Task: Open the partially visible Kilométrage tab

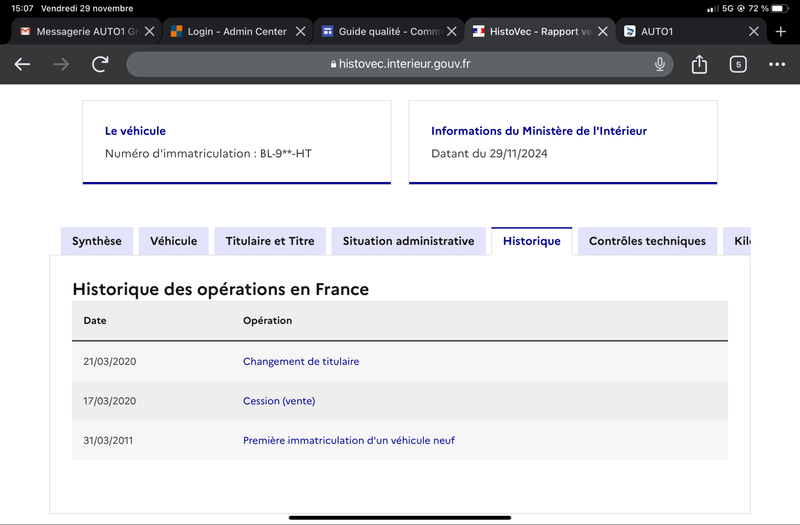Action: coord(737,241)
